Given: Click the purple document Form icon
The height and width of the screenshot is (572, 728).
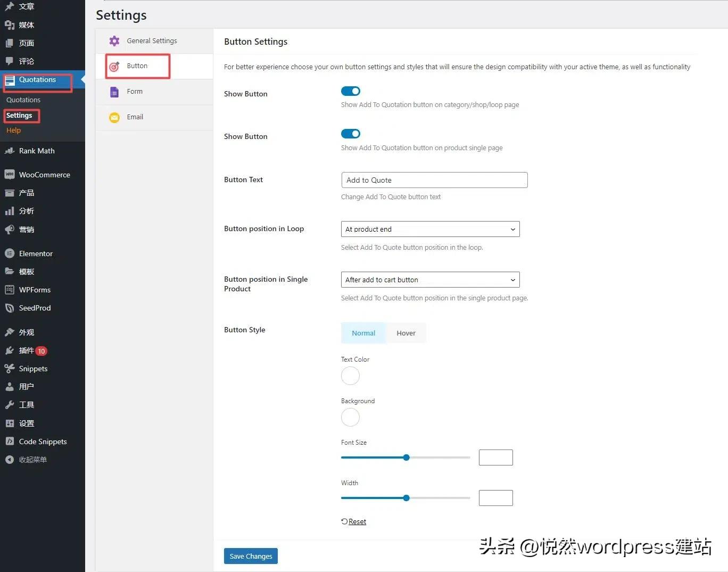Looking at the screenshot, I should click(x=114, y=92).
